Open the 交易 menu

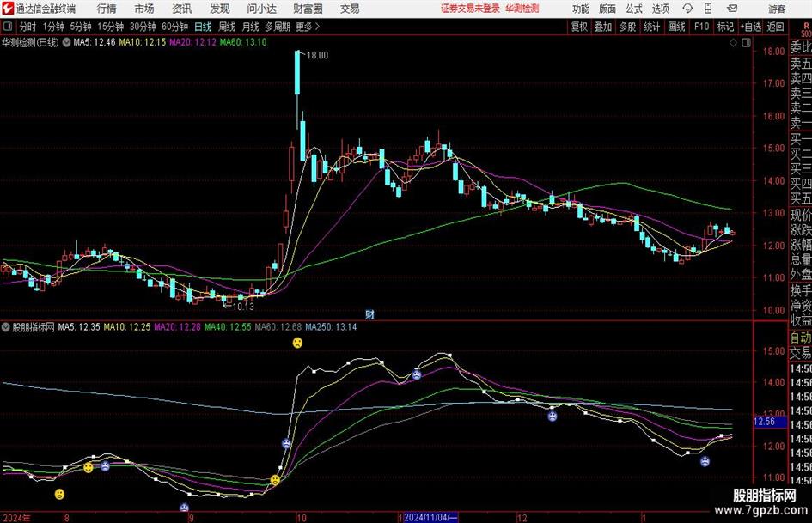tap(350, 9)
